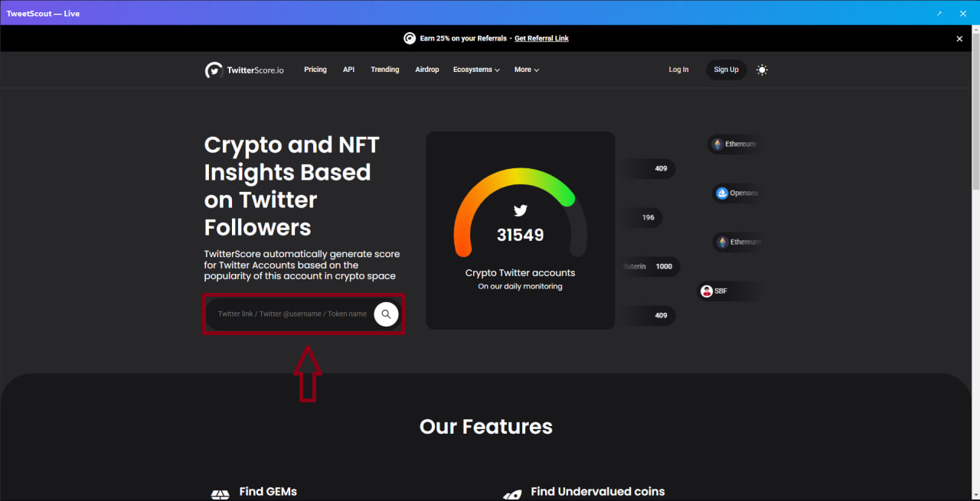Click the SBF avatar icon
This screenshot has height=501, width=980.
[x=707, y=291]
